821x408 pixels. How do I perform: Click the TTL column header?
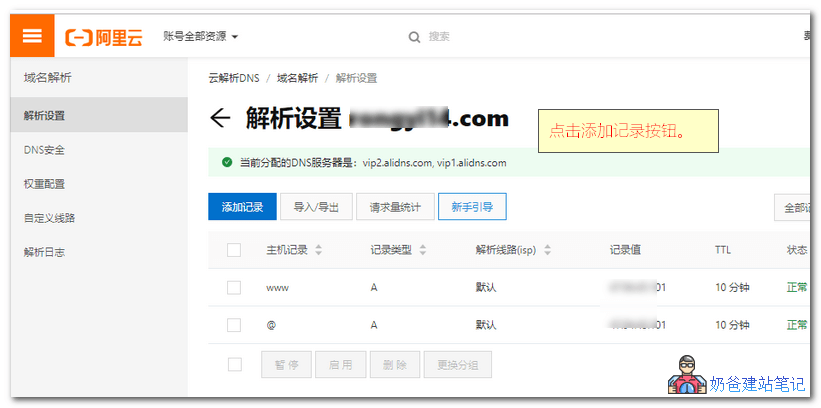[723, 250]
